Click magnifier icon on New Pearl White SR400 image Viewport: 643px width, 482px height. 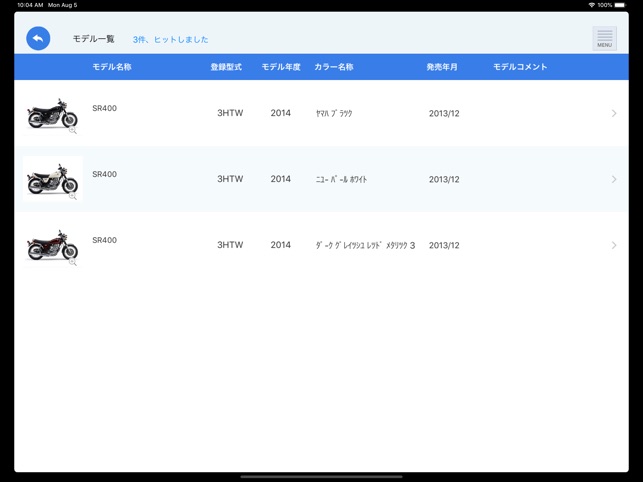(x=73, y=197)
